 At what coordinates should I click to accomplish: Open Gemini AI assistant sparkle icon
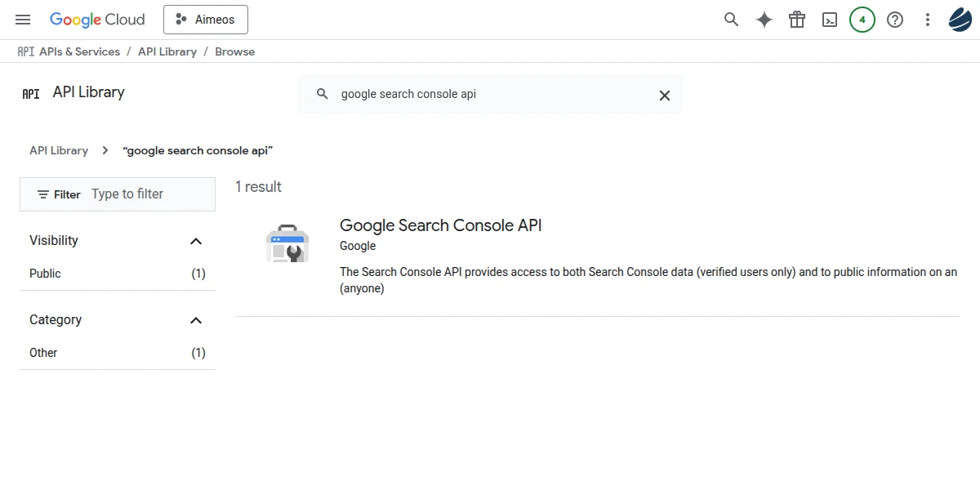[x=764, y=20]
